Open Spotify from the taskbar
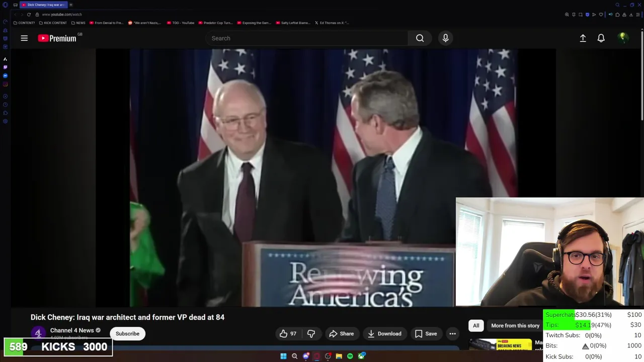Image resolution: width=644 pixels, height=362 pixels. point(350,356)
